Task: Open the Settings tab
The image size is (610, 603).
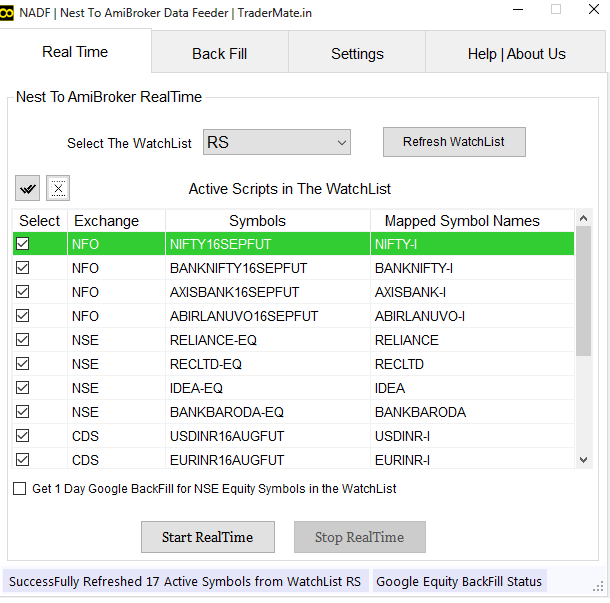Action: click(x=357, y=54)
